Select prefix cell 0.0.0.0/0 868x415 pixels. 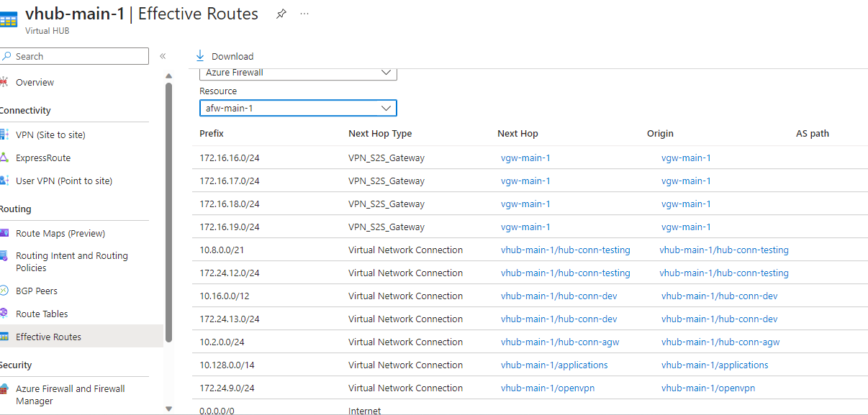(x=217, y=411)
